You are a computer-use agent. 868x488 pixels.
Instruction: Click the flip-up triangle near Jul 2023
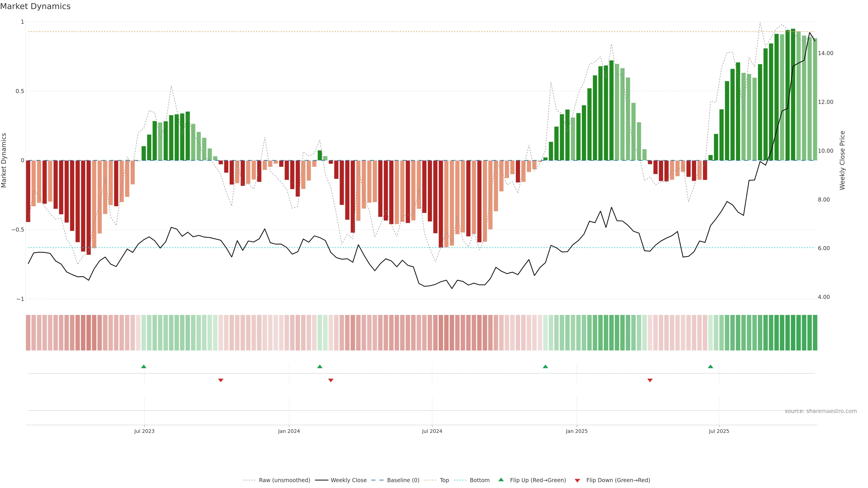tap(144, 366)
